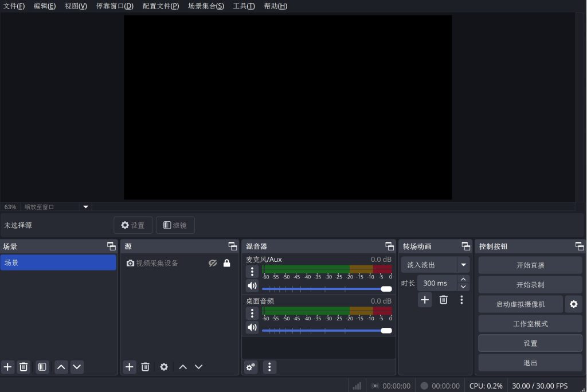Remove selected source with trash icon
This screenshot has width=587, height=392.
145,367
